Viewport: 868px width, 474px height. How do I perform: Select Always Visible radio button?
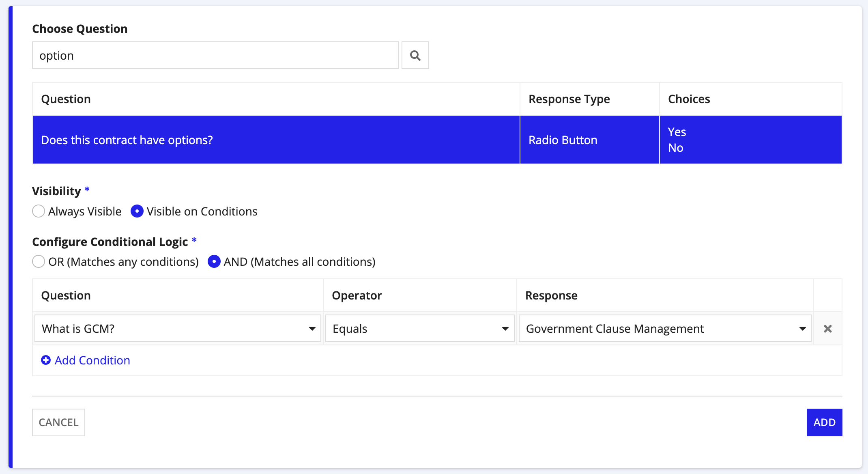click(39, 211)
